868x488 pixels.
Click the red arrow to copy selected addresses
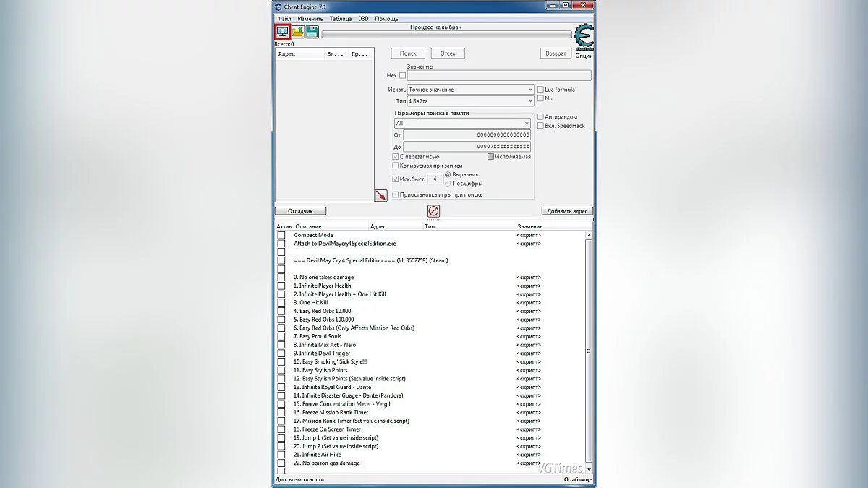(x=381, y=195)
